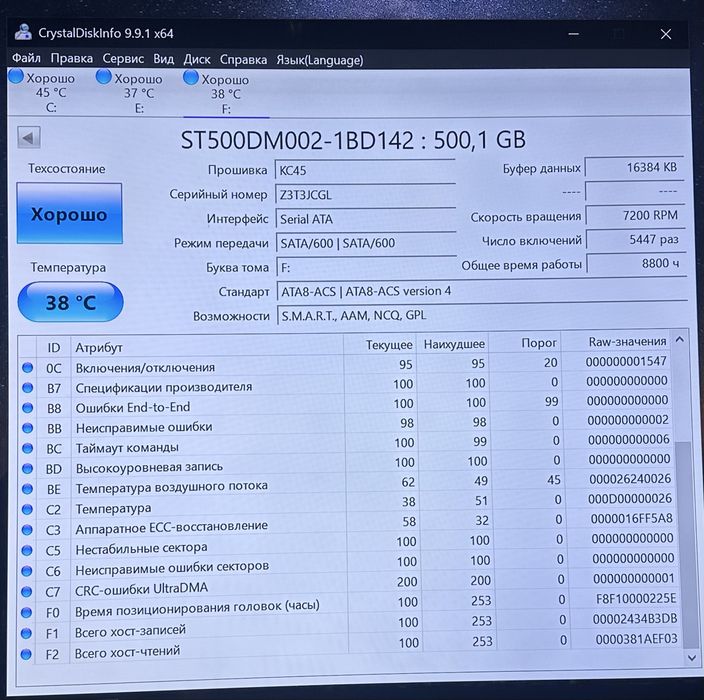Open the Файл menu
Screen dimensions: 704x700
(26, 58)
